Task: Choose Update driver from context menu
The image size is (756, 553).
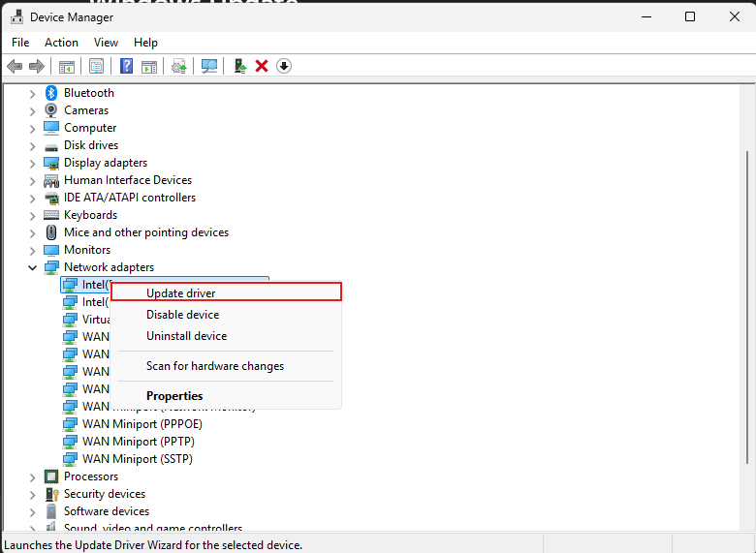Action: [x=181, y=292]
